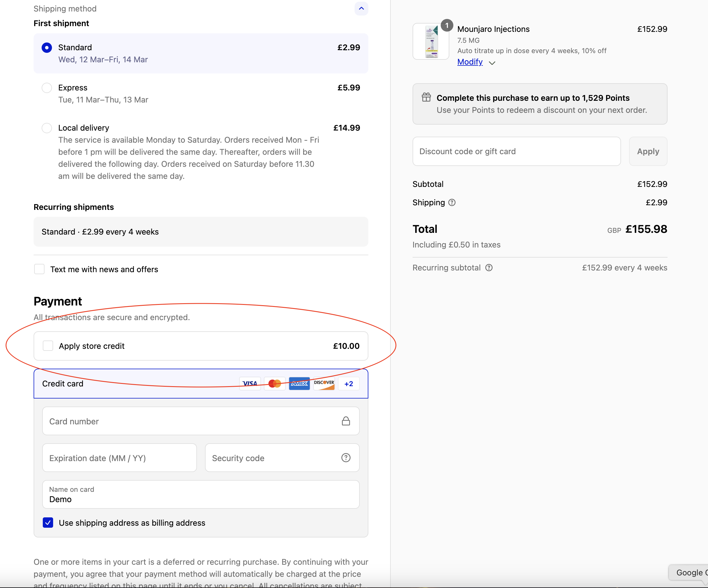
Task: Click the Apply discount button
Action: [648, 151]
